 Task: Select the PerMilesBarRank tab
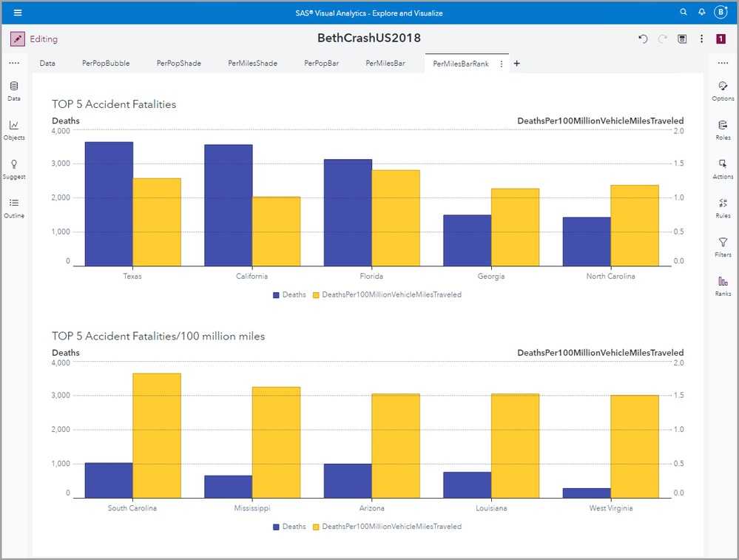click(460, 64)
